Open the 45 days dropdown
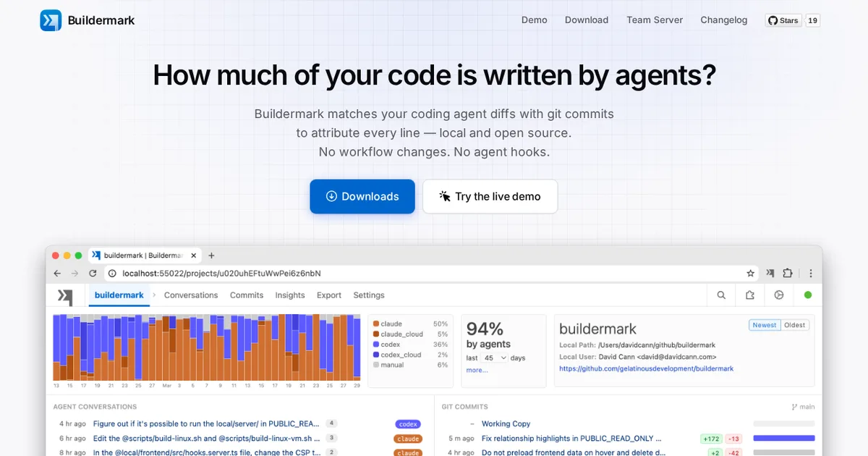Viewport: 868px width, 456px height. pos(495,358)
